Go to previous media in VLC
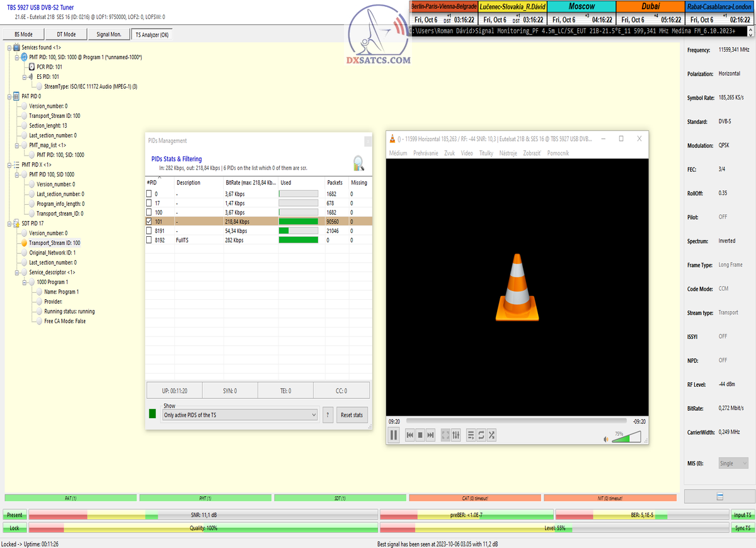 (x=409, y=435)
